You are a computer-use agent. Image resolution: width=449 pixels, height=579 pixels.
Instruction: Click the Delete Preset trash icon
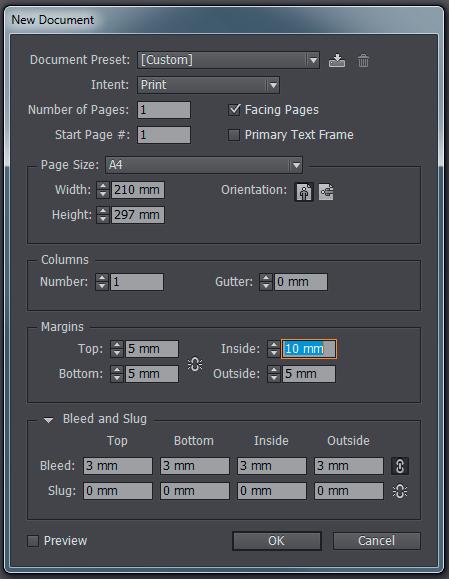[x=363, y=60]
